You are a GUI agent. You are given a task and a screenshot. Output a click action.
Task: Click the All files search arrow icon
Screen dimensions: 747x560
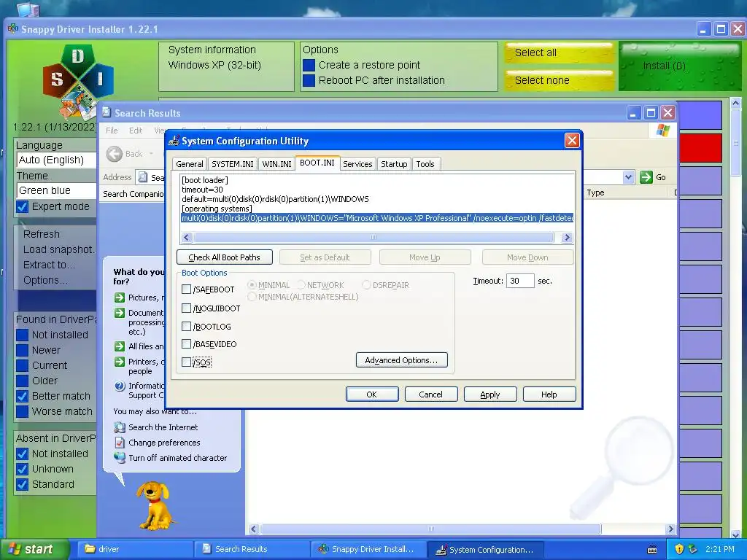pos(120,346)
